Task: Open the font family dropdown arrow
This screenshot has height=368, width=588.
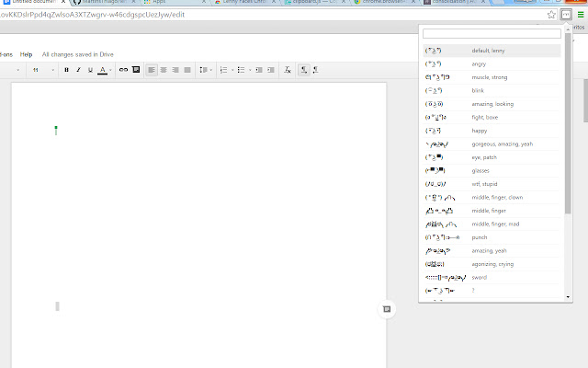Action: (17, 70)
